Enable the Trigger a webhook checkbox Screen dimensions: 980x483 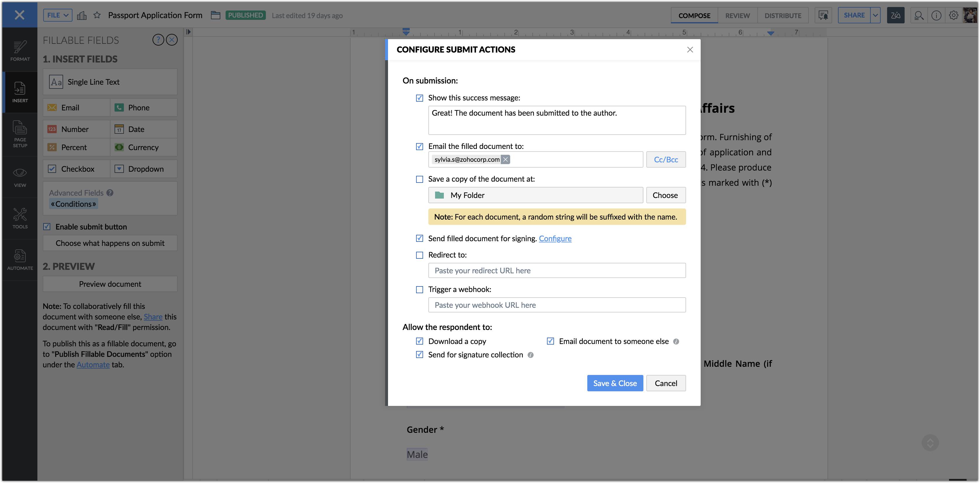(419, 290)
